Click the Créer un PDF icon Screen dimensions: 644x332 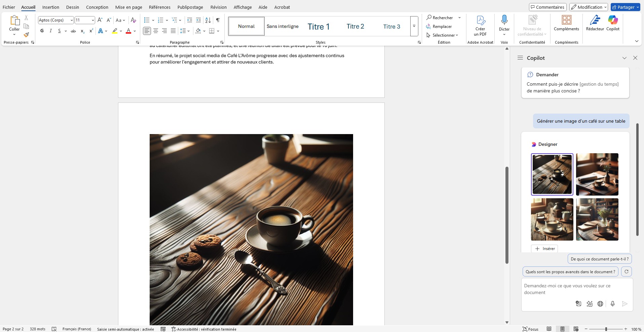pos(480,26)
